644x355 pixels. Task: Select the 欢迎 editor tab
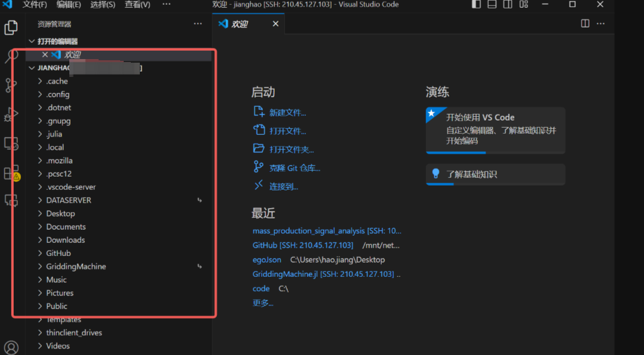pyautogui.click(x=249, y=24)
